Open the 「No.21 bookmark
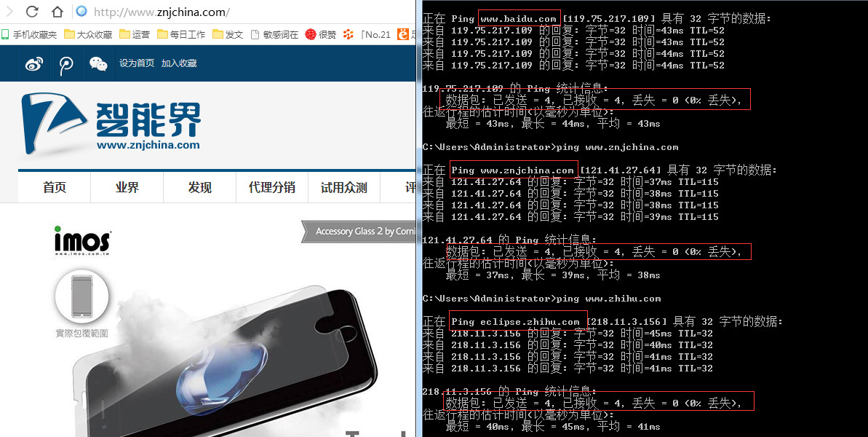 (x=367, y=34)
